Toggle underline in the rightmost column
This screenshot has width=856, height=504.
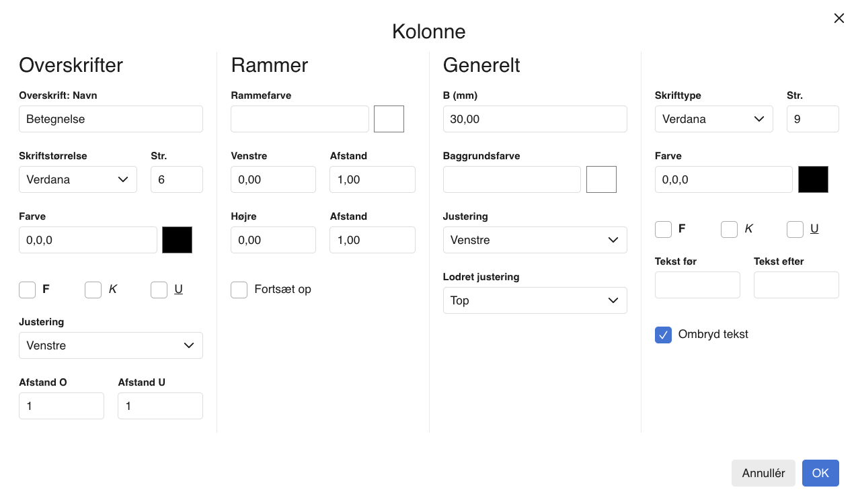[x=795, y=229]
